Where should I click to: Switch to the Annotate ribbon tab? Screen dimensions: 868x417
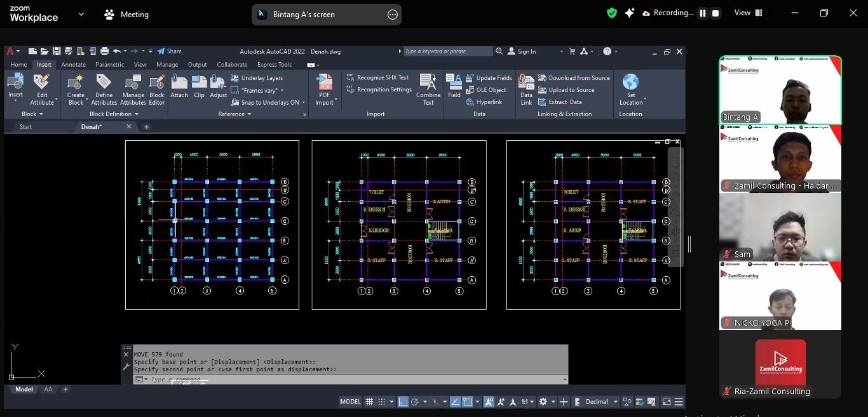click(x=73, y=65)
